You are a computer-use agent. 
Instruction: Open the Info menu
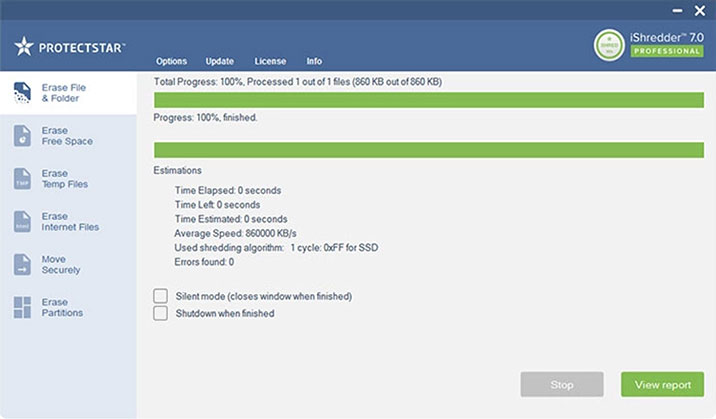314,61
